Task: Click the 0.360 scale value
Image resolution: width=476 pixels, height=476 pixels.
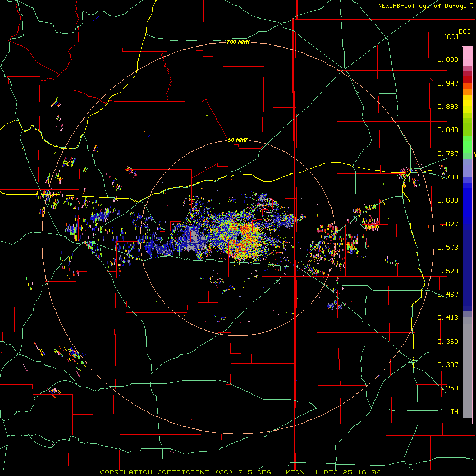Action: click(x=448, y=342)
